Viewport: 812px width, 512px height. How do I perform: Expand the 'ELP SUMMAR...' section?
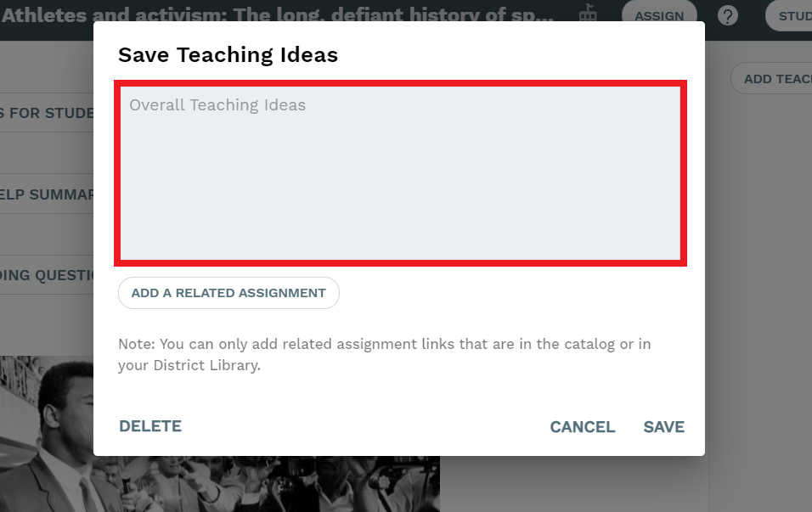click(x=47, y=194)
